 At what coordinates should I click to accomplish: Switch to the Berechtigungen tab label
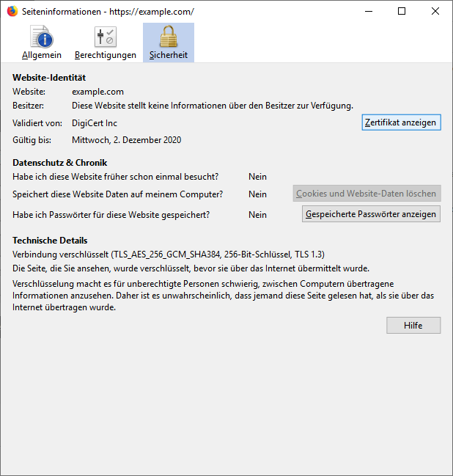[x=106, y=55]
